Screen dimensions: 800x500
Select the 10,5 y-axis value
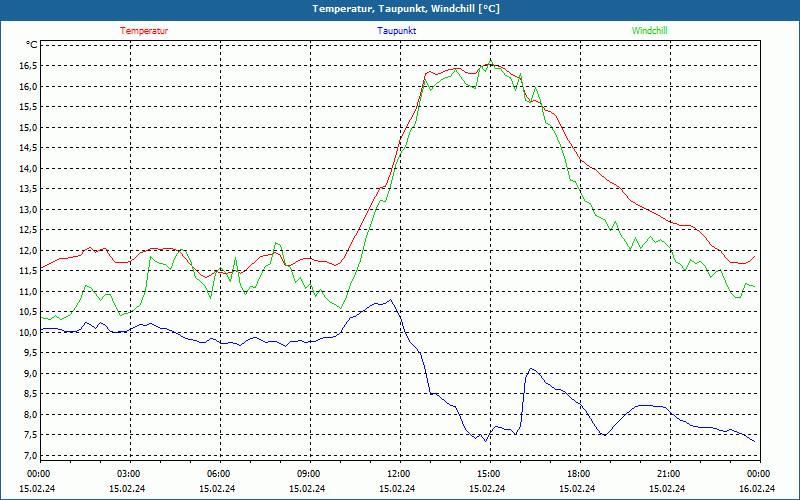pyautogui.click(x=28, y=312)
